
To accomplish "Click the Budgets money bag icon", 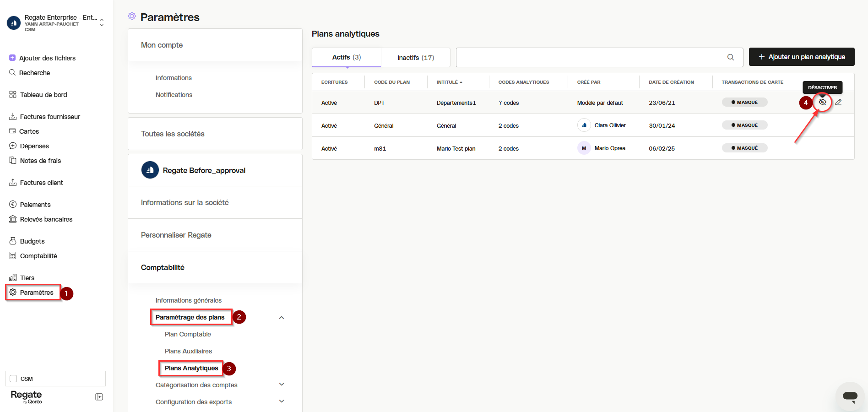I will pyautogui.click(x=13, y=241).
